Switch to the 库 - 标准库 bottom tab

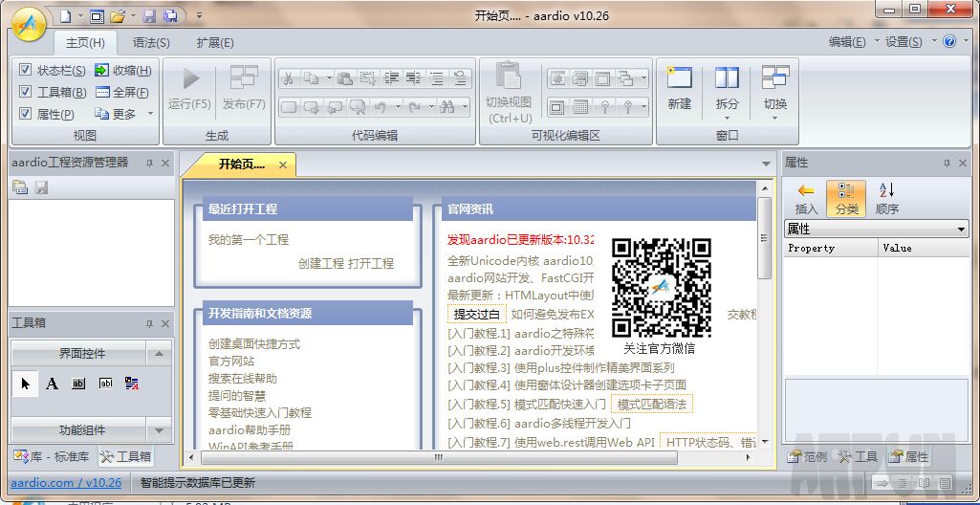(x=52, y=457)
